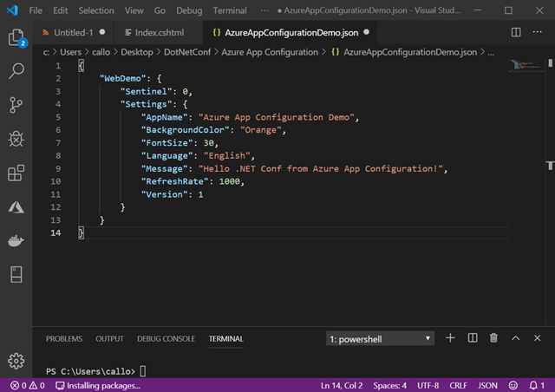Viewport: 555px width, 392px height.
Task: Click the trailing breadcrumb ellipsis
Action: point(491,53)
